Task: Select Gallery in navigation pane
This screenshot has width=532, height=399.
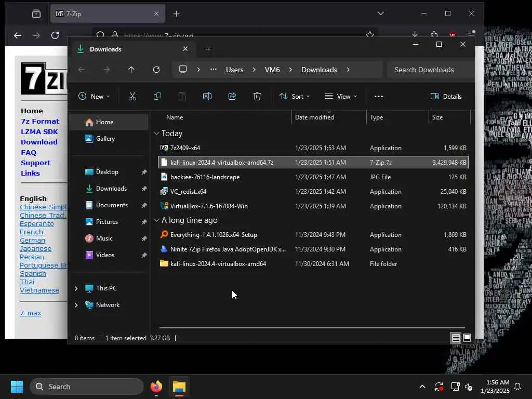Action: click(109, 139)
